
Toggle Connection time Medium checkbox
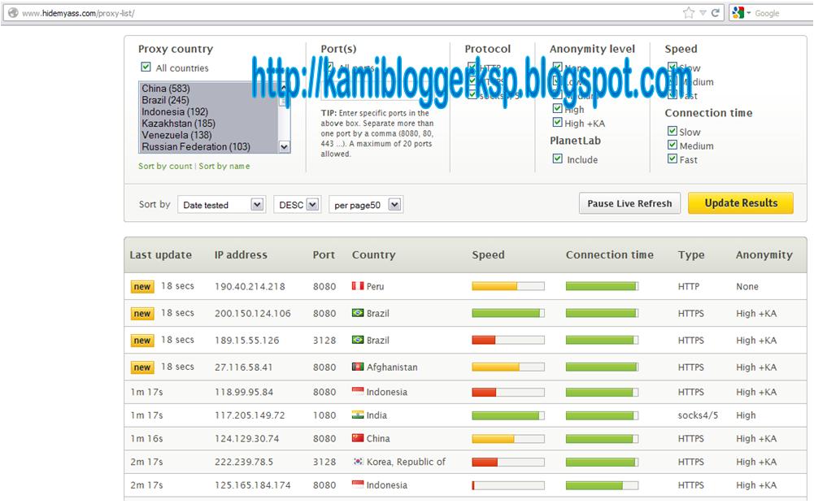pyautogui.click(x=673, y=145)
